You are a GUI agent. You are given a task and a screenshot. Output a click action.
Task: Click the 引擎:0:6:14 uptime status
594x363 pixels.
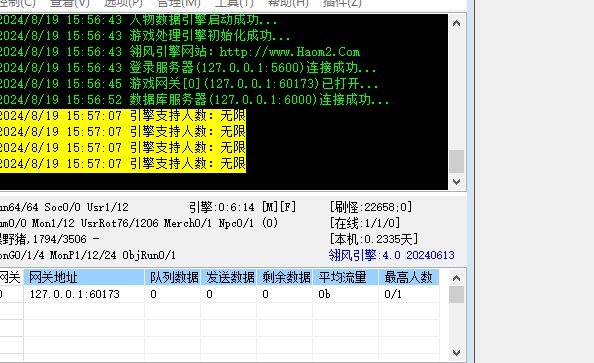(x=222, y=207)
